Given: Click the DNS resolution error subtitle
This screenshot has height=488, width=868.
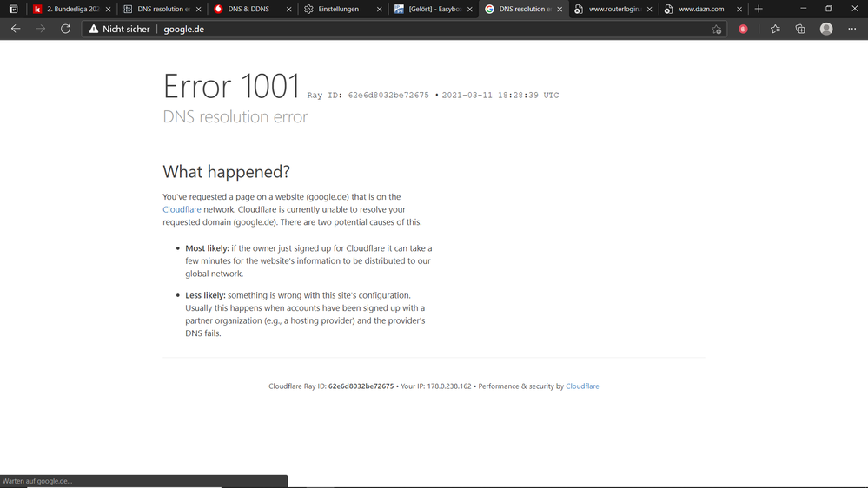Looking at the screenshot, I should pyautogui.click(x=235, y=116).
